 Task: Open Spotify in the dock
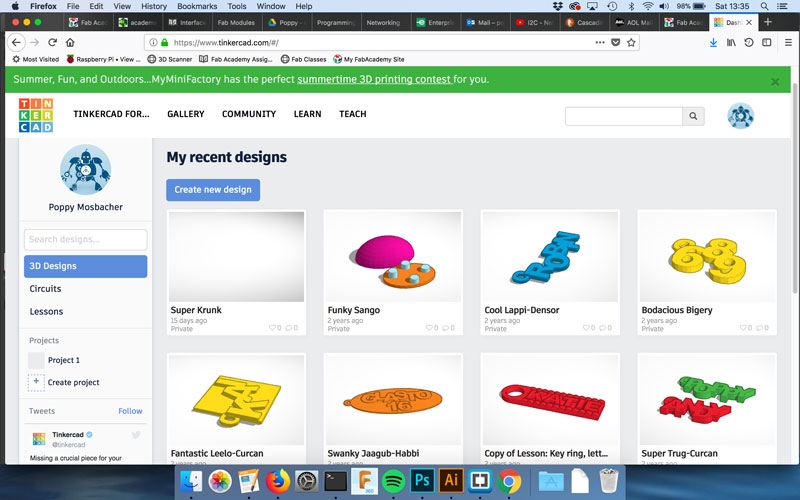(x=393, y=481)
